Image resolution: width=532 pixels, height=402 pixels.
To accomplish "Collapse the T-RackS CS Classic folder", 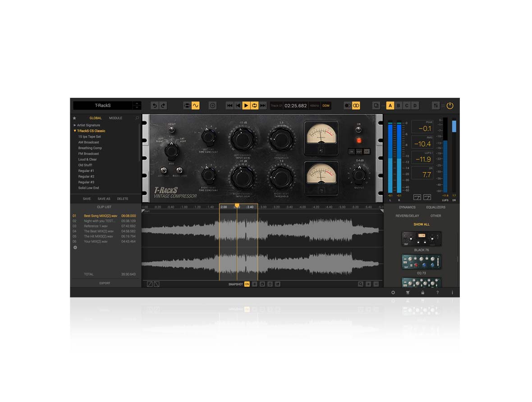I will click(x=90, y=131).
